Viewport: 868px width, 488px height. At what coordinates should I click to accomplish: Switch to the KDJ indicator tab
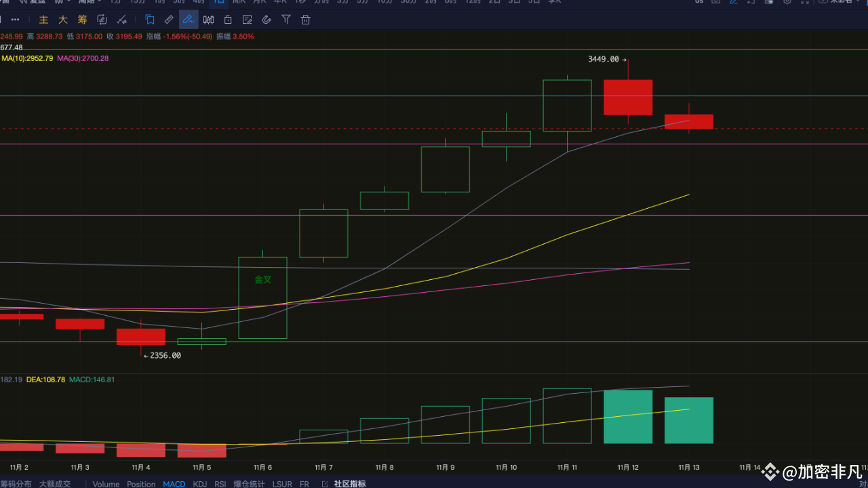200,484
